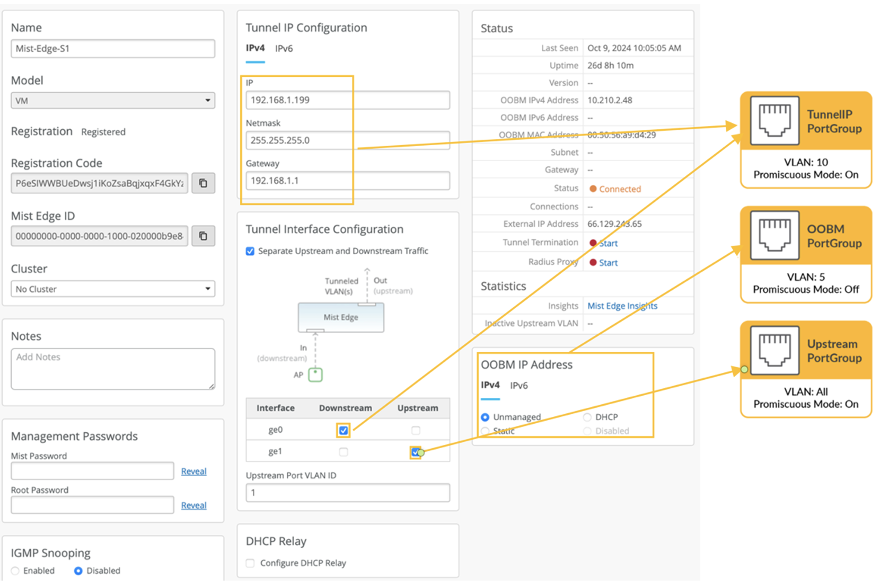
Task: Click the TunnelIP PortGroup ethernet icon
Action: [775, 121]
